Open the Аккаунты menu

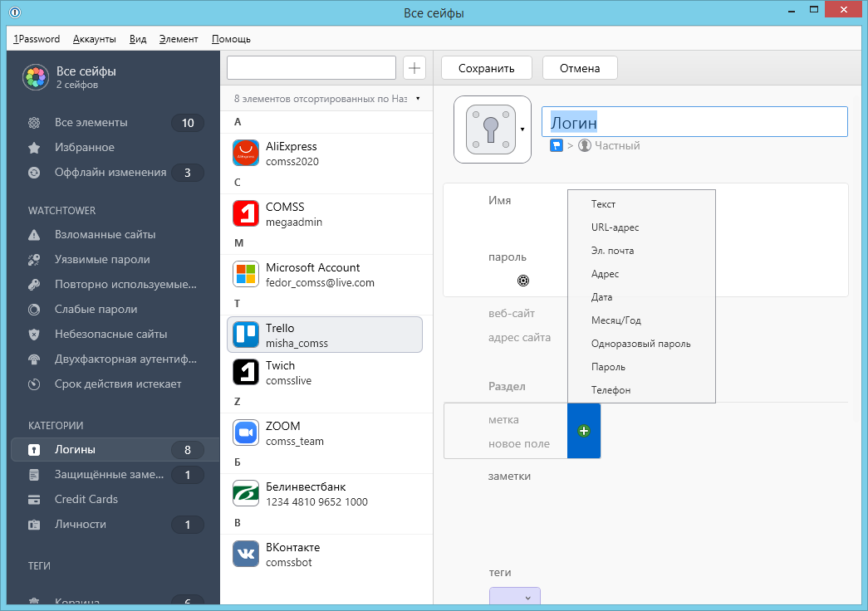pyautogui.click(x=95, y=39)
